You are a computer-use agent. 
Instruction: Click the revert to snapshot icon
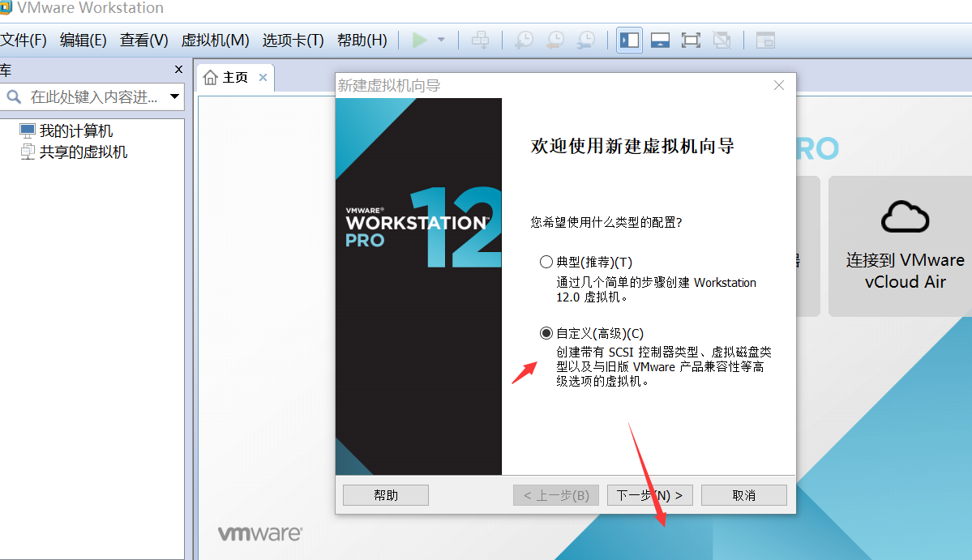click(x=555, y=41)
